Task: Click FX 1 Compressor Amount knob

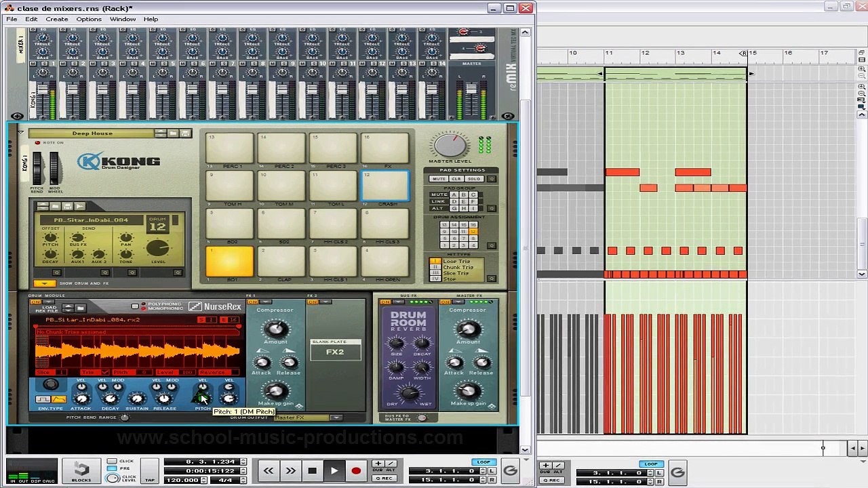Action: (275, 329)
